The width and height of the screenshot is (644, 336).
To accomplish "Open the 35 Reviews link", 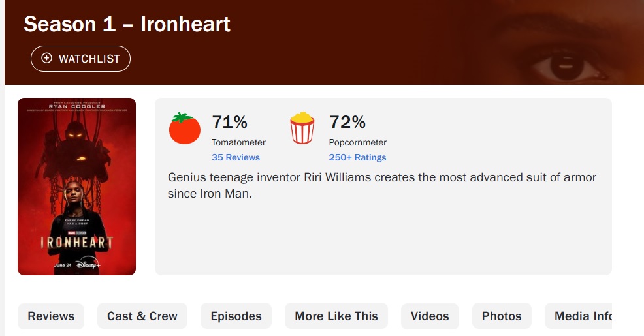I will pos(236,157).
